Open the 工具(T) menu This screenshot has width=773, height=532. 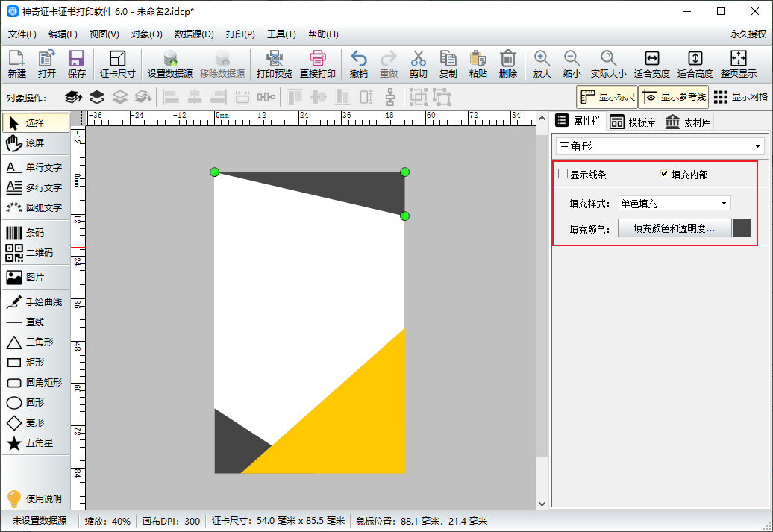coord(281,34)
